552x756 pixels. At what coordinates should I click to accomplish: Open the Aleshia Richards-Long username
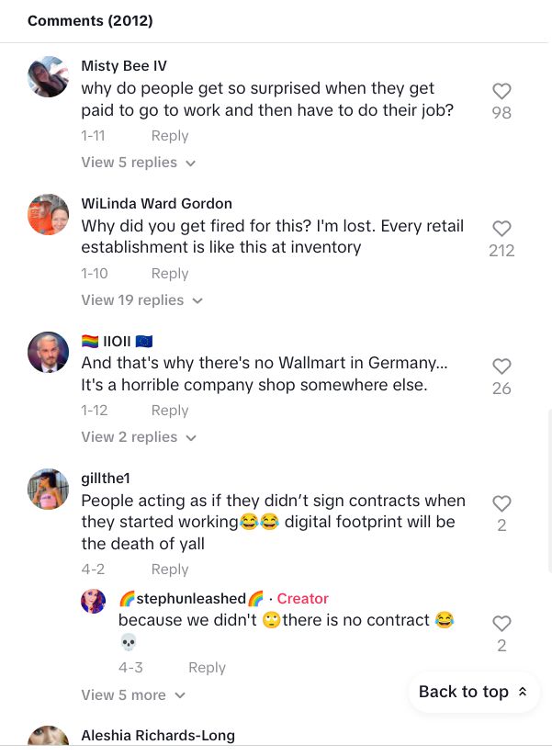[x=158, y=735]
